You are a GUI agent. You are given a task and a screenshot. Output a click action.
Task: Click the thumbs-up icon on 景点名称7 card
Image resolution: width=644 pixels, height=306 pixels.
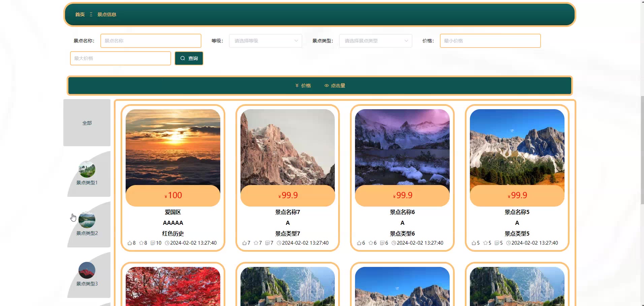click(245, 243)
